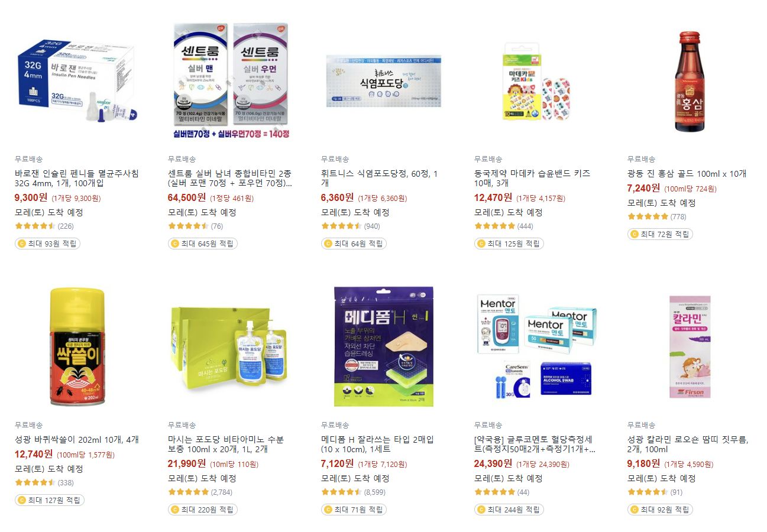
Task: Open the 싹쓸이 insecticide spray can image
Action: (77, 347)
